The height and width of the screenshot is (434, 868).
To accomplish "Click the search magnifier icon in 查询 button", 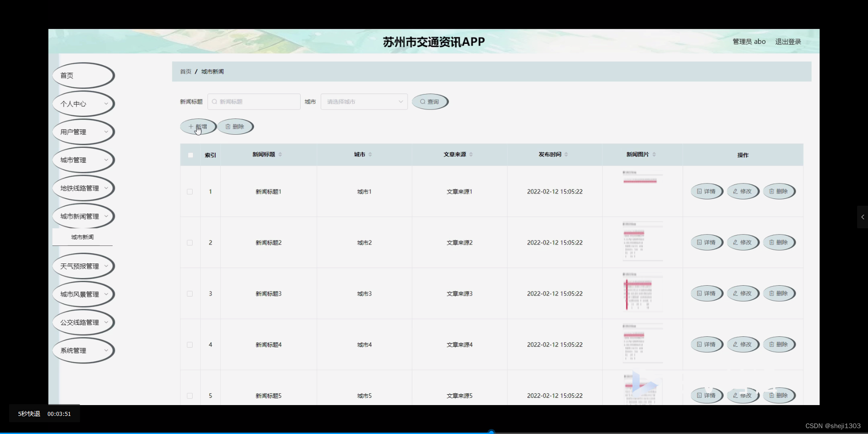I will pos(422,101).
